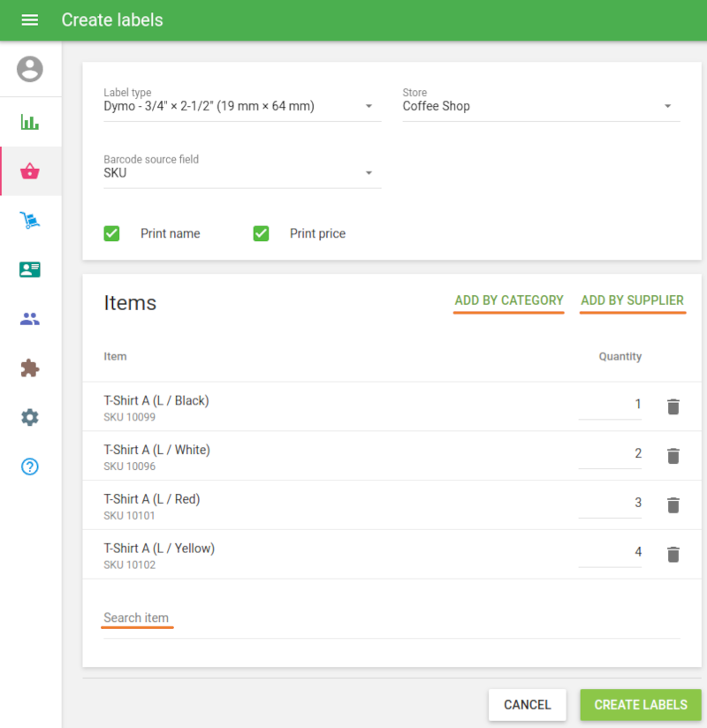This screenshot has width=707, height=728.
Task: Open the Help section
Action: (x=29, y=466)
